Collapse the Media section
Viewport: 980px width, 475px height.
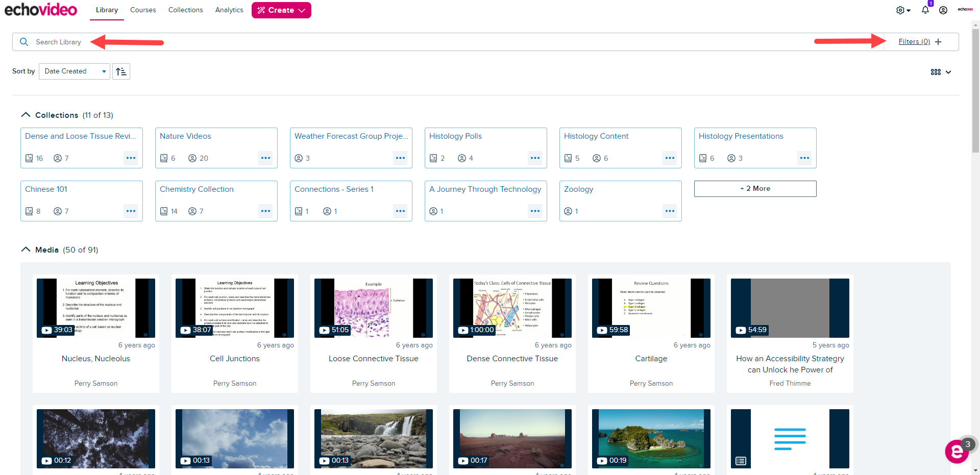(x=26, y=249)
